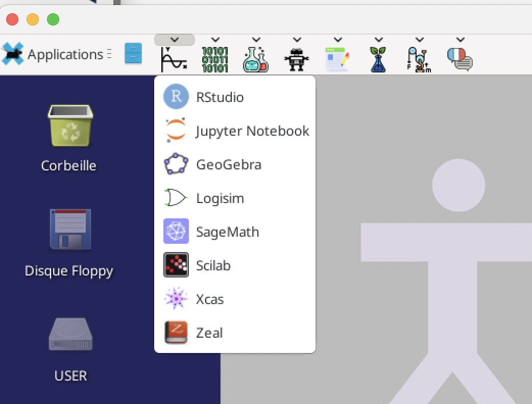
Task: Open the blue file cabinet launcher
Action: pyautogui.click(x=133, y=54)
